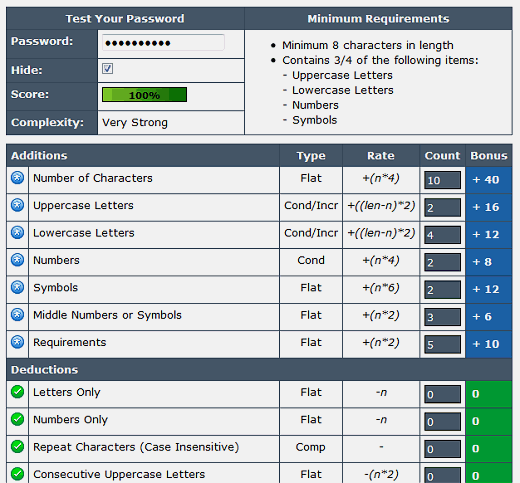Click the blue icon next to Uppercase Letters
This screenshot has width=520, height=483.
click(17, 205)
